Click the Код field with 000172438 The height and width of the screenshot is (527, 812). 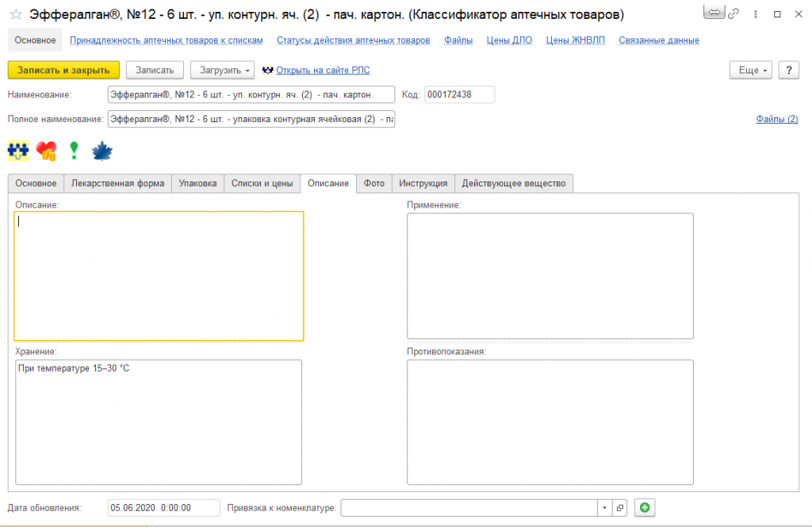pos(459,95)
